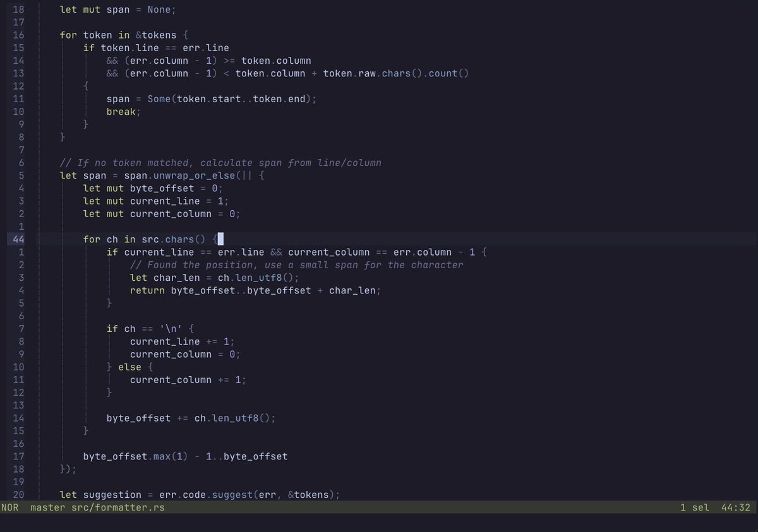This screenshot has width=758, height=532.
Task: Click the "1 sel" selection count
Action: click(695, 507)
